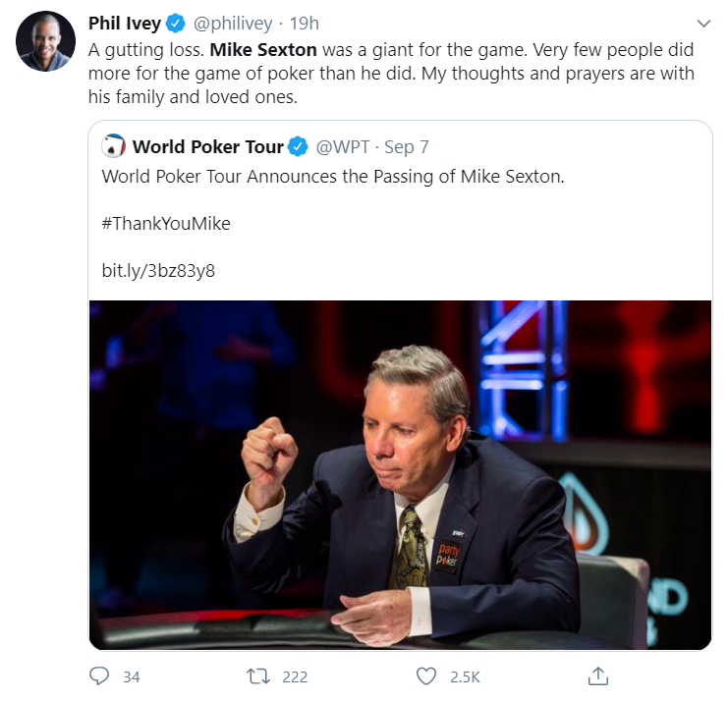The height and width of the screenshot is (701, 728).
Task: Open the bit.ly/3bz83y8 link
Action: coord(157,270)
